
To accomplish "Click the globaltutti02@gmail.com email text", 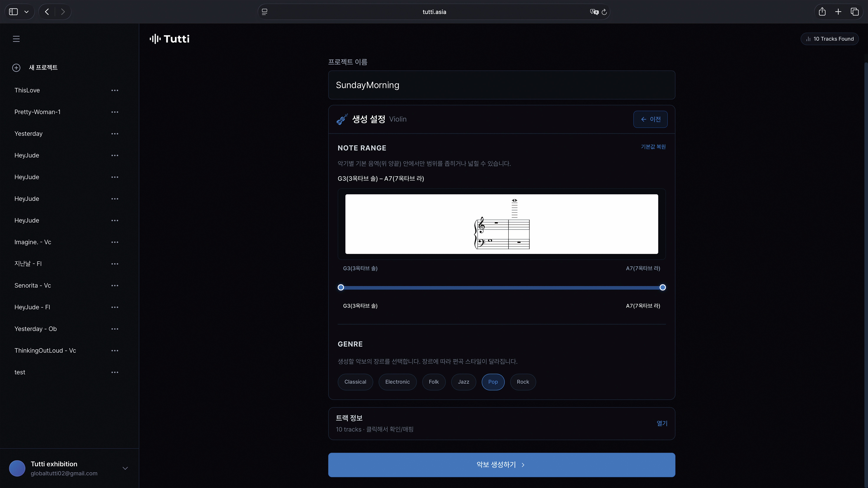I will 64,473.
